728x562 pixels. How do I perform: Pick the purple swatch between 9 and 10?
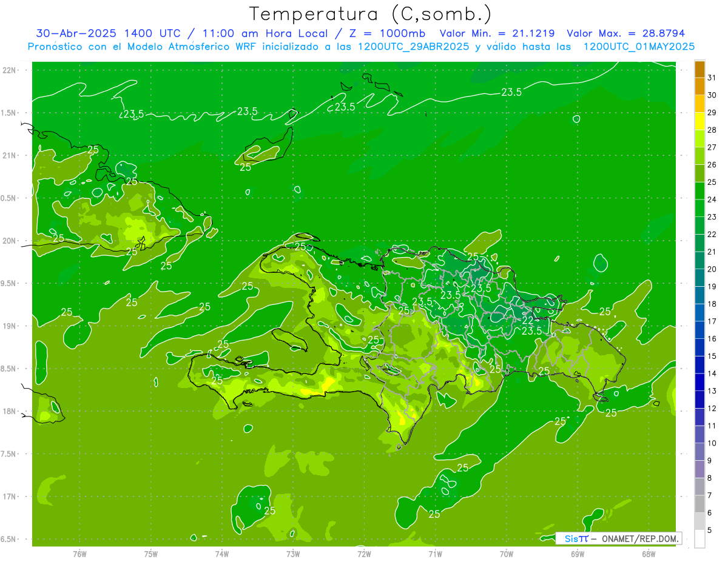tap(699, 452)
